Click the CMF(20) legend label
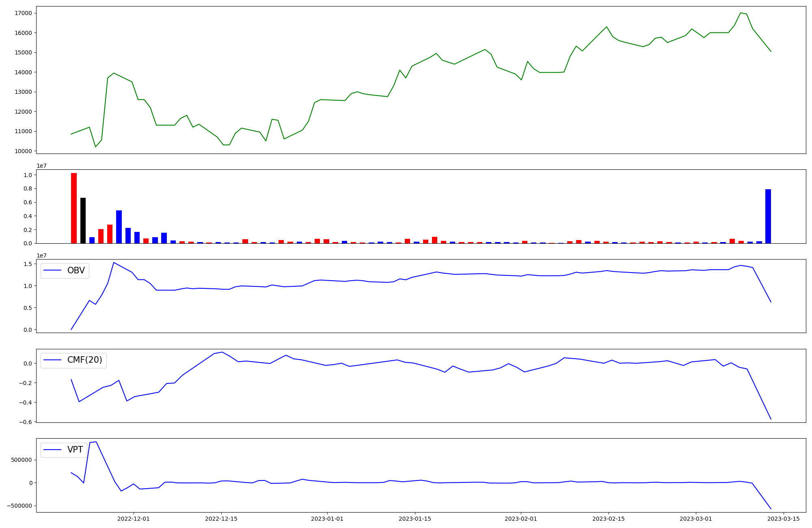 (x=84, y=360)
